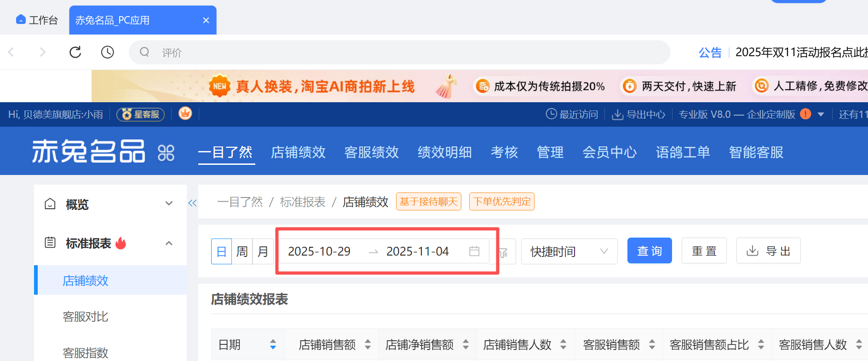Sort by 店铺净销售额 column arrows

click(x=466, y=344)
